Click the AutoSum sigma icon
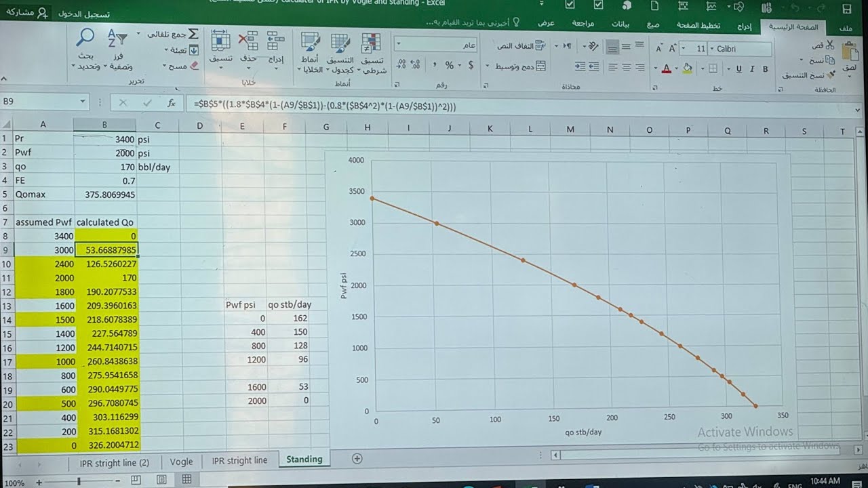The image size is (868, 488). 193,34
